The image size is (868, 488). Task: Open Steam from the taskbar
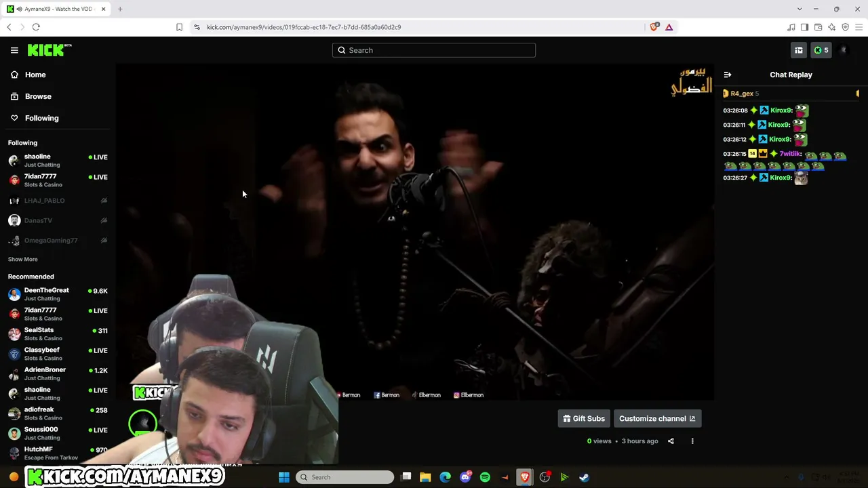pos(584,477)
